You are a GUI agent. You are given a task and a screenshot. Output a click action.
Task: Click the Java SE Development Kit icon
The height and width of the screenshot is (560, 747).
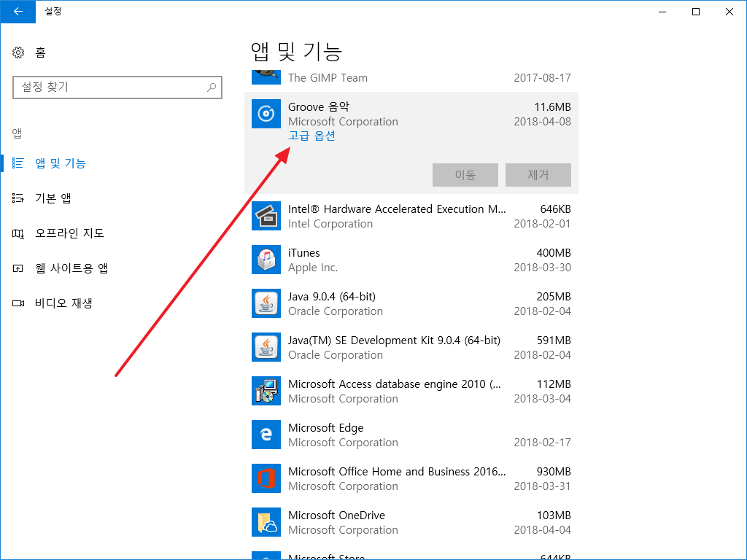(x=266, y=347)
